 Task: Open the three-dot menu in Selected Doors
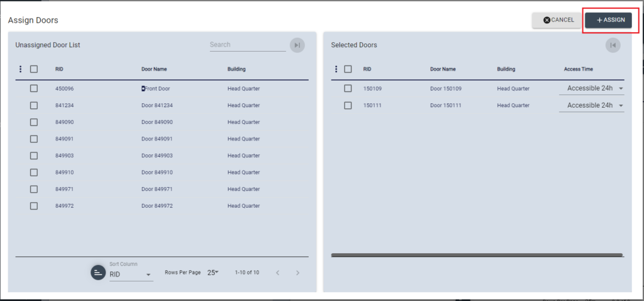pyautogui.click(x=335, y=69)
